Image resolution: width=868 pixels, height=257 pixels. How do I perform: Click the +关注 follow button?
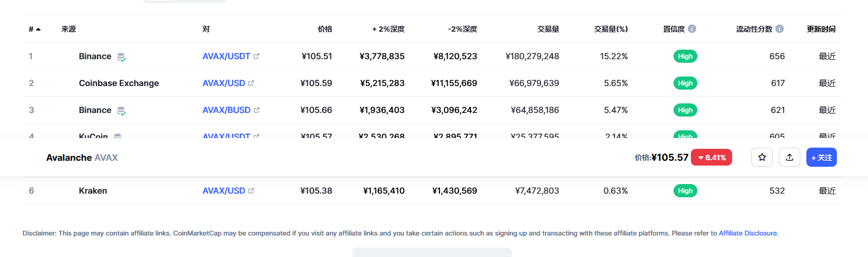pyautogui.click(x=821, y=157)
